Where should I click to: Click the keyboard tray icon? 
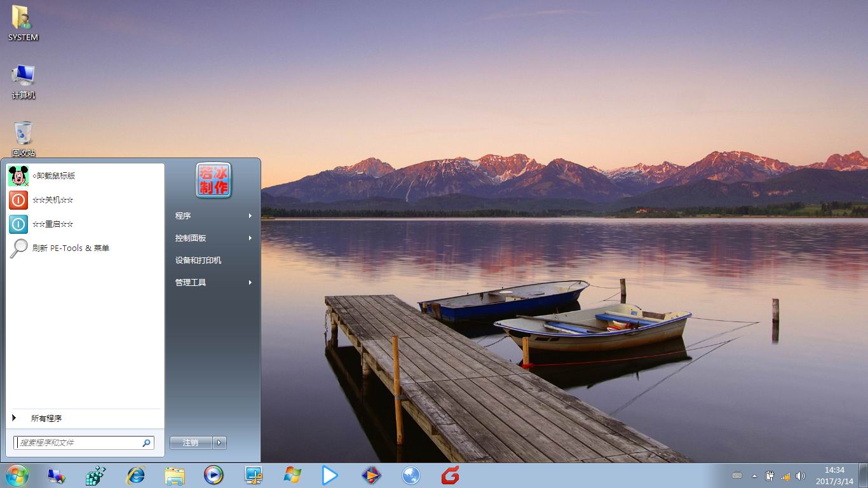click(737, 475)
